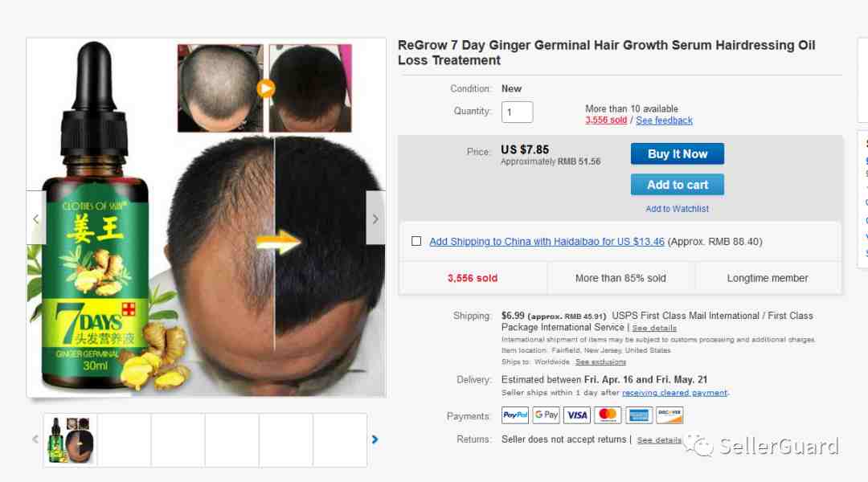This screenshot has width=868, height=482.
Task: Open the See feedback link
Action: pos(664,120)
